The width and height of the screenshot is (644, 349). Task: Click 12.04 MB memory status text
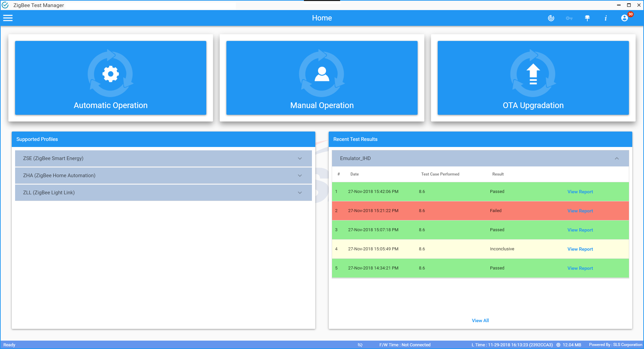click(572, 345)
